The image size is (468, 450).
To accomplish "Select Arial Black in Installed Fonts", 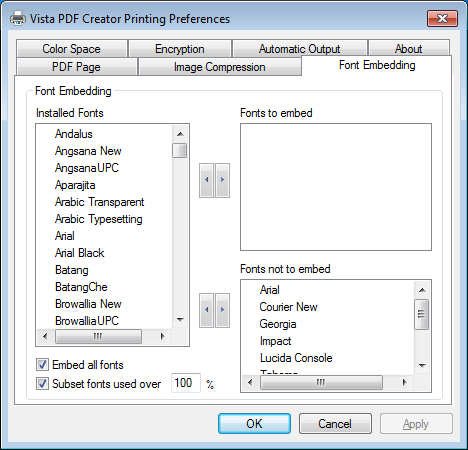I will click(80, 253).
